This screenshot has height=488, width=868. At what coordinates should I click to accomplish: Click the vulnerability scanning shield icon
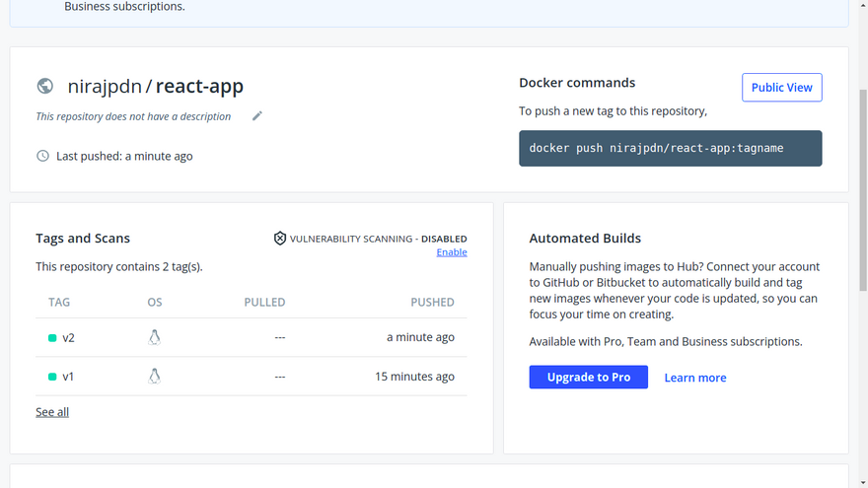[280, 239]
